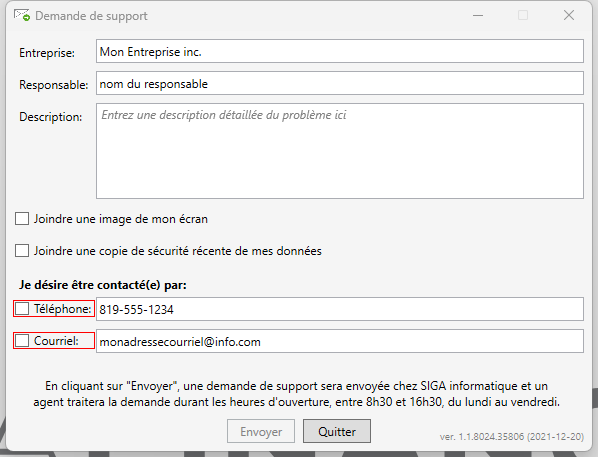Click the 'Demande de support' window title
Screen dimensions: 598x457
pyautogui.click(x=91, y=16)
